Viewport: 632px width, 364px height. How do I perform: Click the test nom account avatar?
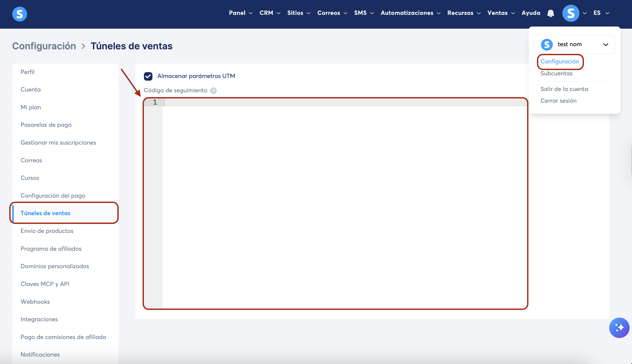point(547,45)
